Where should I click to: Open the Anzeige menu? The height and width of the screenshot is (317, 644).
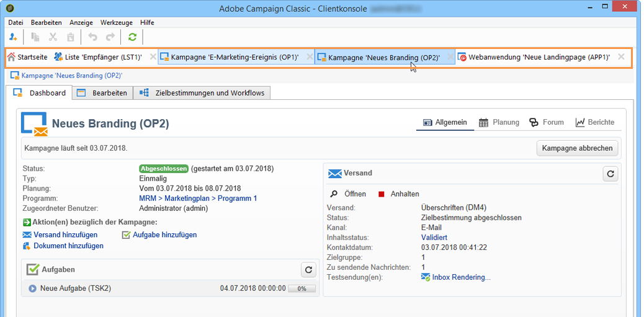pos(81,22)
